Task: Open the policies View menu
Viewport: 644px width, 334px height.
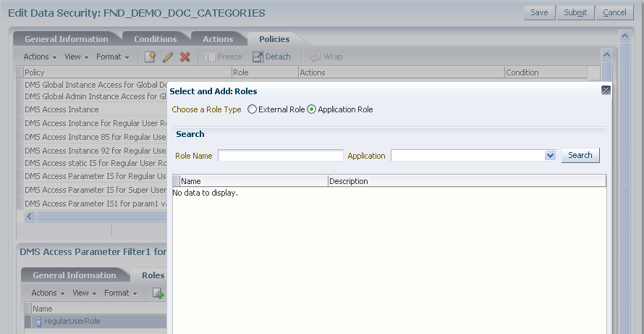Action: click(77, 57)
